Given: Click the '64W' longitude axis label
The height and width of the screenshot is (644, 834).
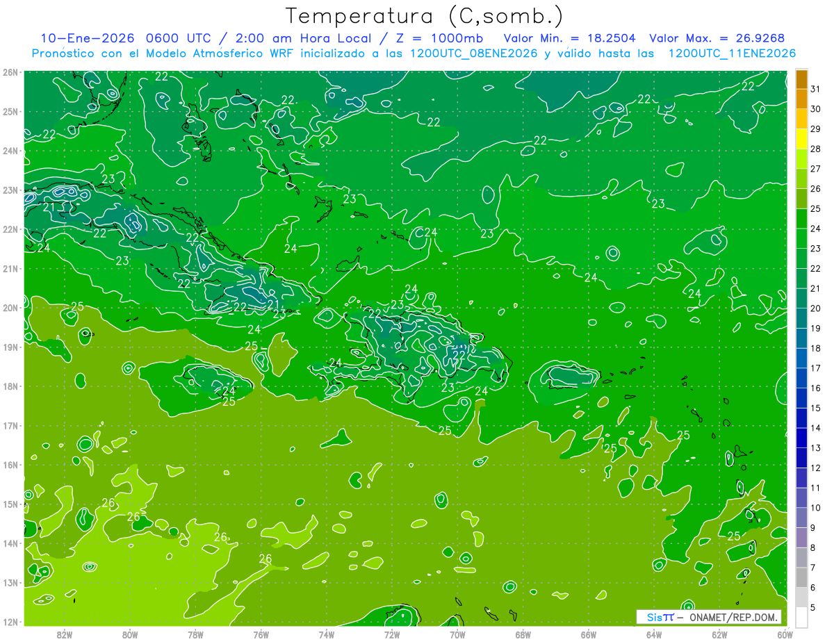Looking at the screenshot, I should 654,634.
